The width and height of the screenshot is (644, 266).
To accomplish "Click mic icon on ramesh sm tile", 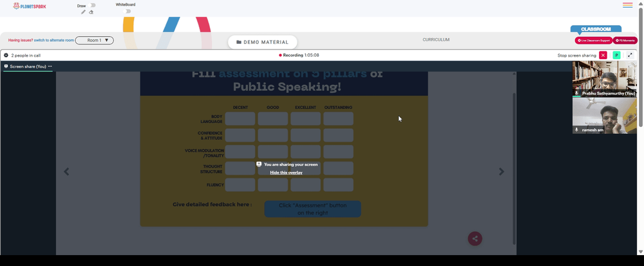I will click(x=576, y=129).
